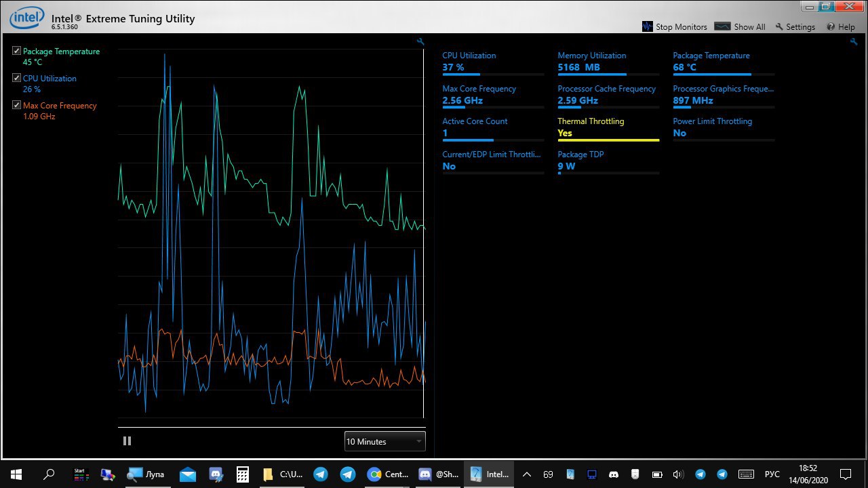Click the Telegram tray icon beside the volume icon
The height and width of the screenshot is (488, 868).
coord(701,474)
